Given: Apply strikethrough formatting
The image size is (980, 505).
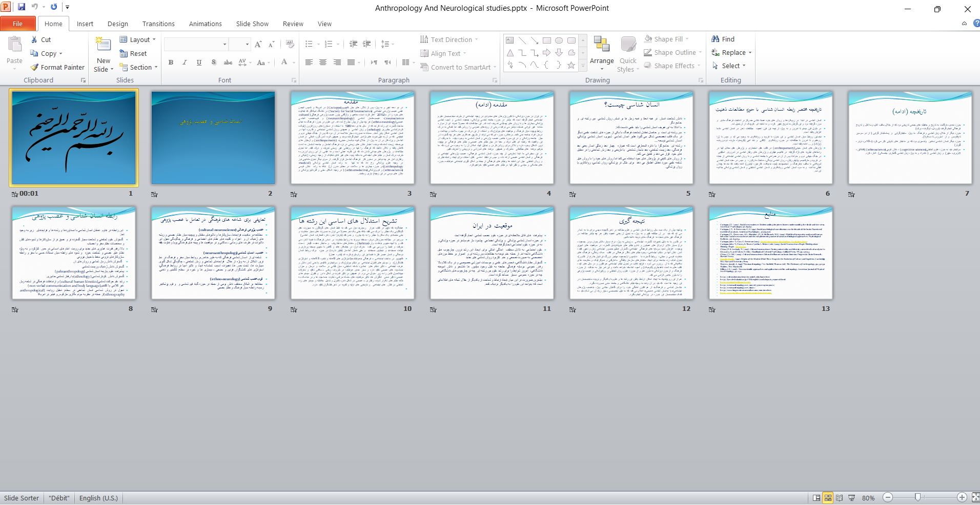Looking at the screenshot, I should [228, 62].
